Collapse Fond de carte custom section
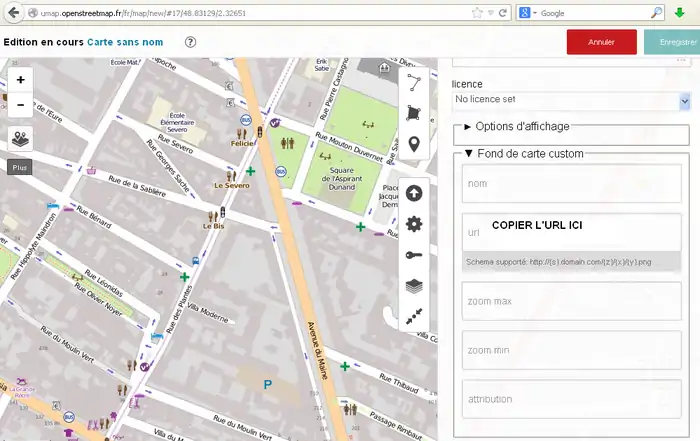The height and width of the screenshot is (441, 700). click(523, 153)
